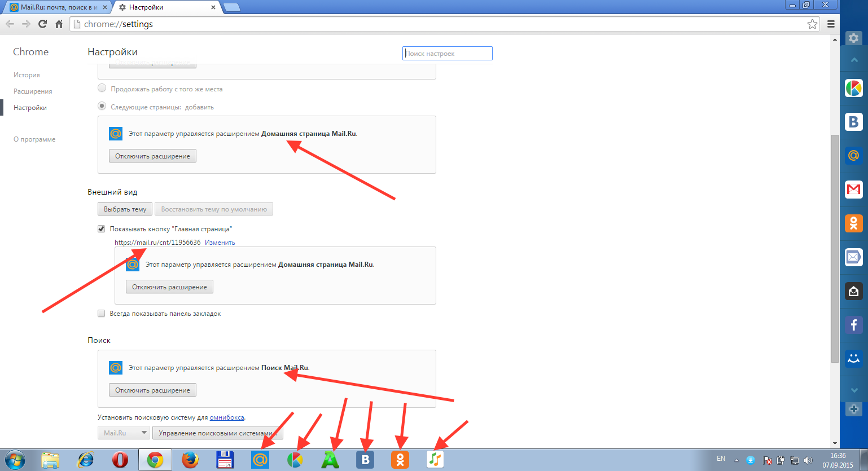Bookmark this page with the star icon

click(x=812, y=24)
